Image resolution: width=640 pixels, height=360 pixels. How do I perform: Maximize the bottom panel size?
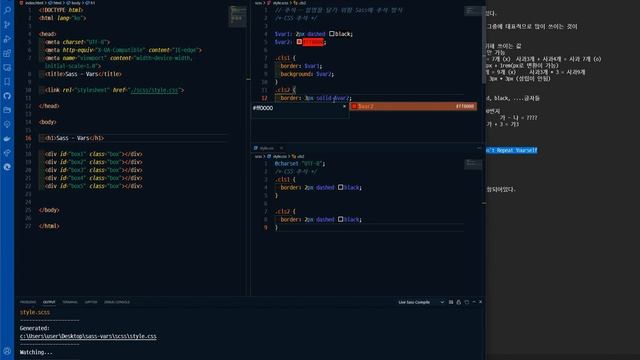pos(474,302)
